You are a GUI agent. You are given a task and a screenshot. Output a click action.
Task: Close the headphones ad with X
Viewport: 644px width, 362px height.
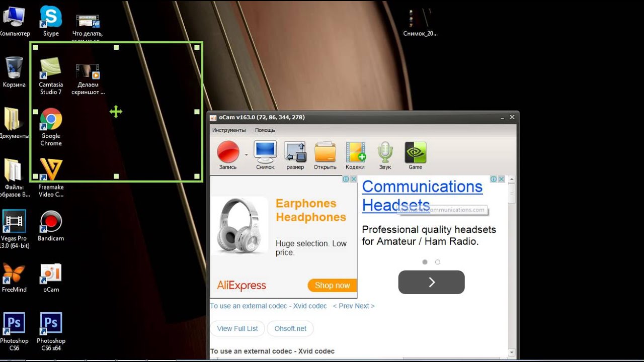(353, 179)
